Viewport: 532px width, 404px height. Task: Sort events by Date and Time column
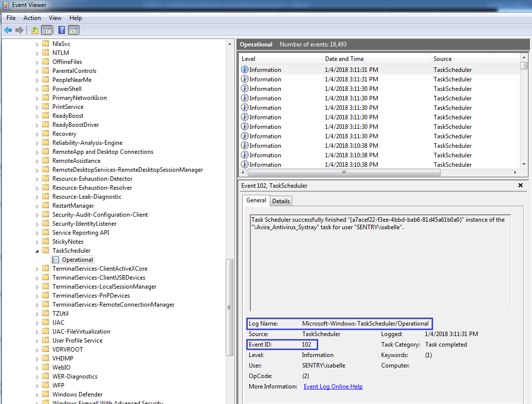[375, 59]
